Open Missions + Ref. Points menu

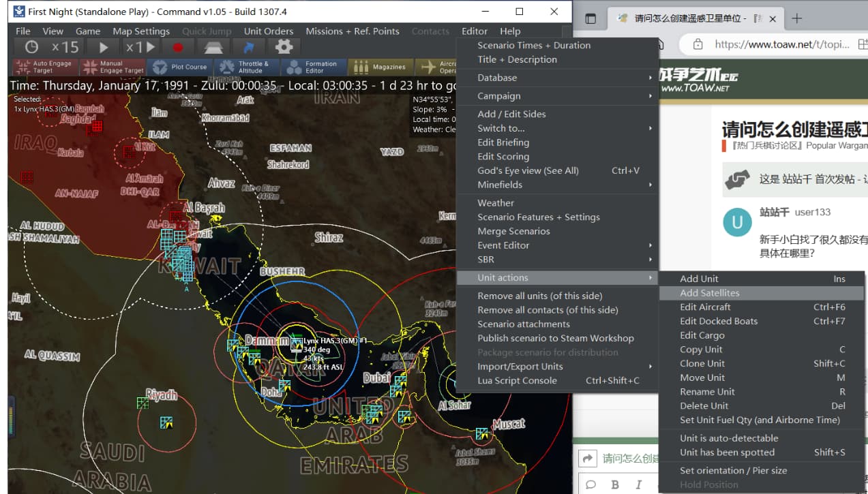point(352,31)
